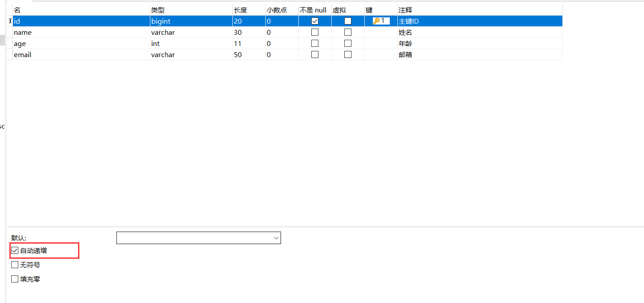644x303 pixels.
Task: Click the primary key icon in id row
Action: pyautogui.click(x=376, y=21)
